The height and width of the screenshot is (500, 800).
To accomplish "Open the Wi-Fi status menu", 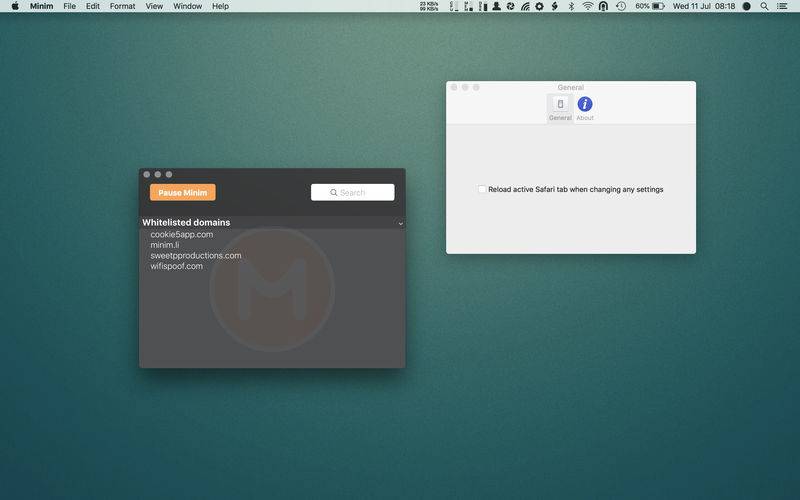I will [588, 6].
